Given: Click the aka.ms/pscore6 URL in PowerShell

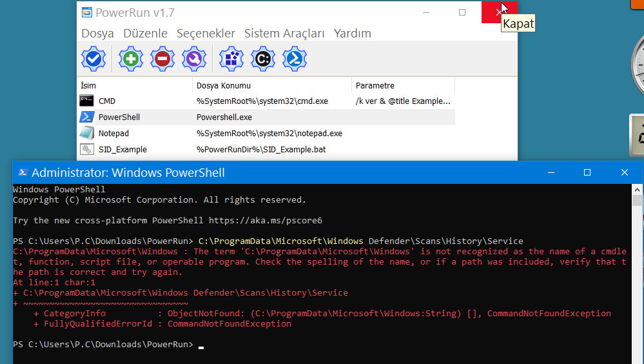Looking at the screenshot, I should tap(266, 221).
